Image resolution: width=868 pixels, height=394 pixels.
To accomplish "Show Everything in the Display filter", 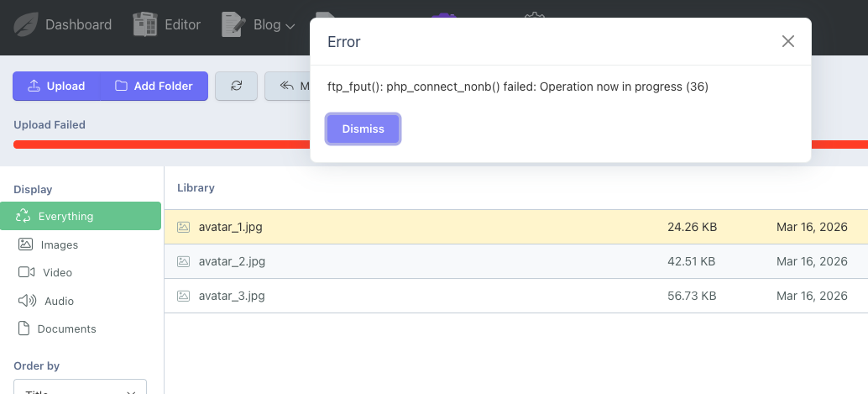I will click(x=81, y=216).
